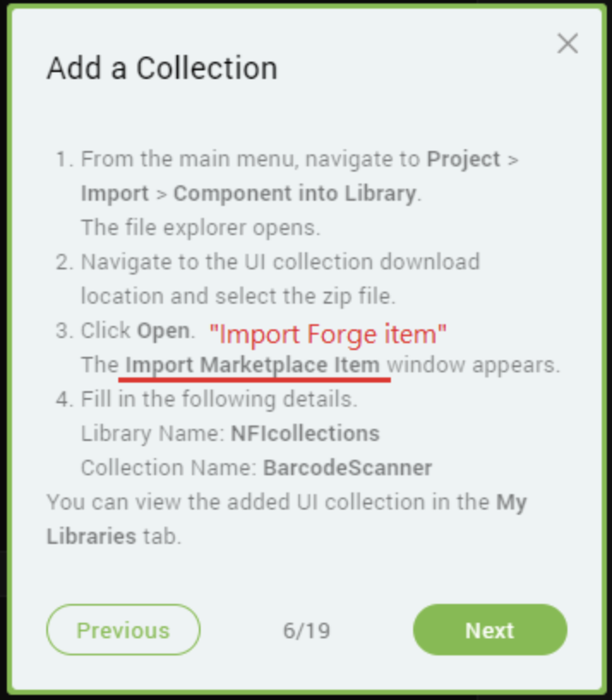Select the BarcodeScanner collection name text
Image resolution: width=612 pixels, height=700 pixels.
tap(347, 468)
